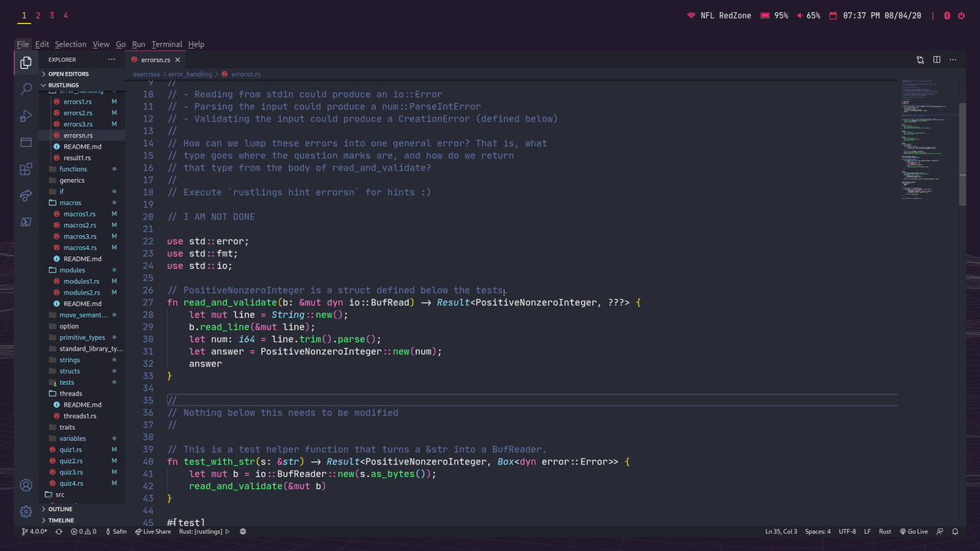Open the Selection menu
Screen dimensions: 980x551
pos(70,44)
